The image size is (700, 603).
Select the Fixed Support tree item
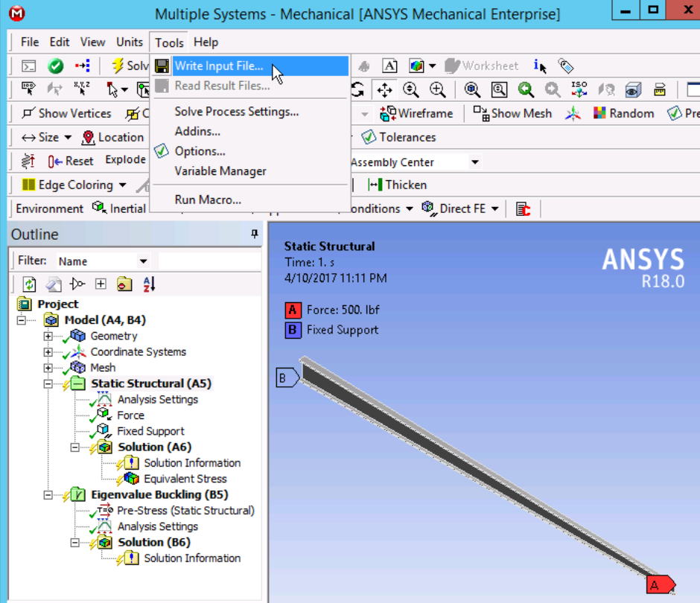pos(150,431)
